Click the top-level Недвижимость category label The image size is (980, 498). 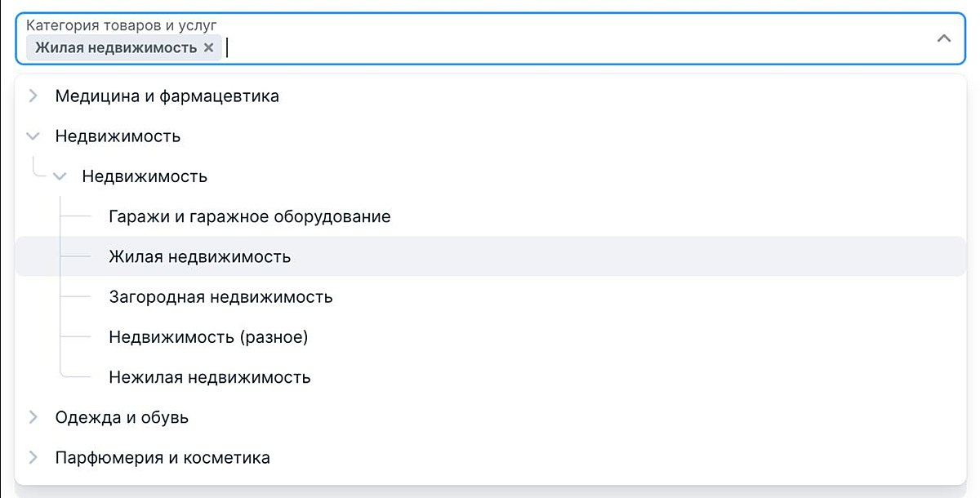(x=118, y=136)
